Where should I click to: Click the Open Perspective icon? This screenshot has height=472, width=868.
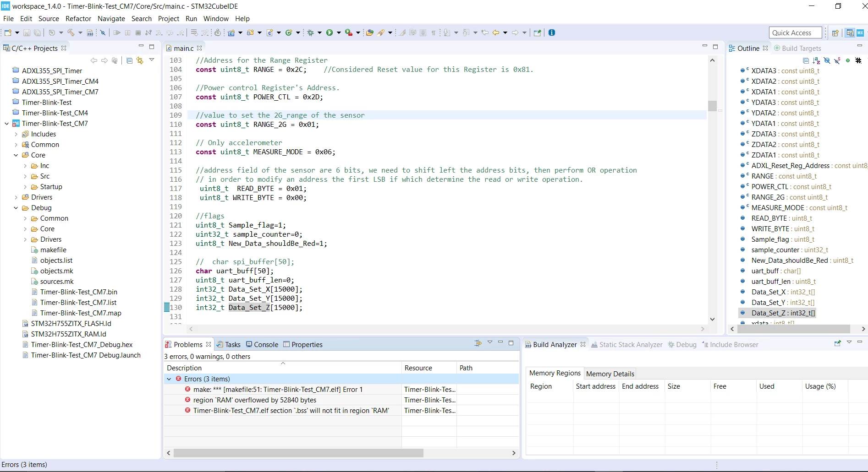pyautogui.click(x=835, y=33)
